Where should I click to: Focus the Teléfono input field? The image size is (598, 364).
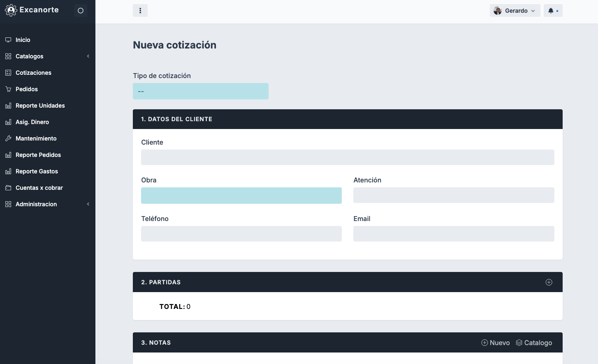(x=241, y=234)
